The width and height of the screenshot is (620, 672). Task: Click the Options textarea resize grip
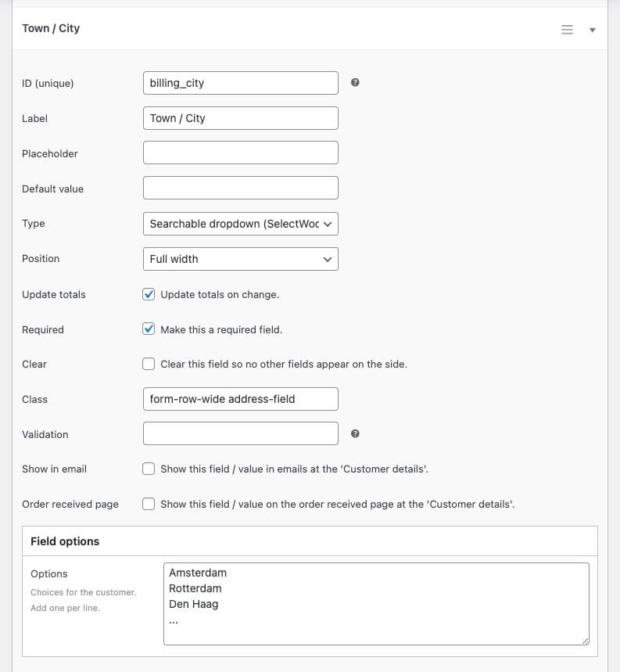[x=586, y=641]
